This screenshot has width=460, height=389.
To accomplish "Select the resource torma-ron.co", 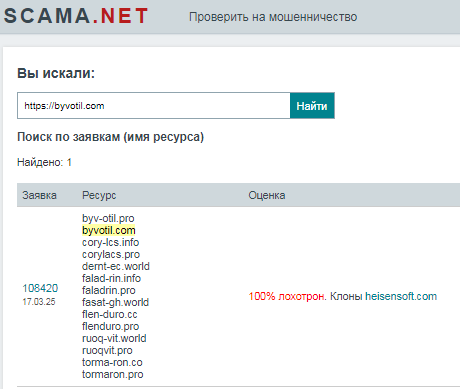I will (x=112, y=362).
